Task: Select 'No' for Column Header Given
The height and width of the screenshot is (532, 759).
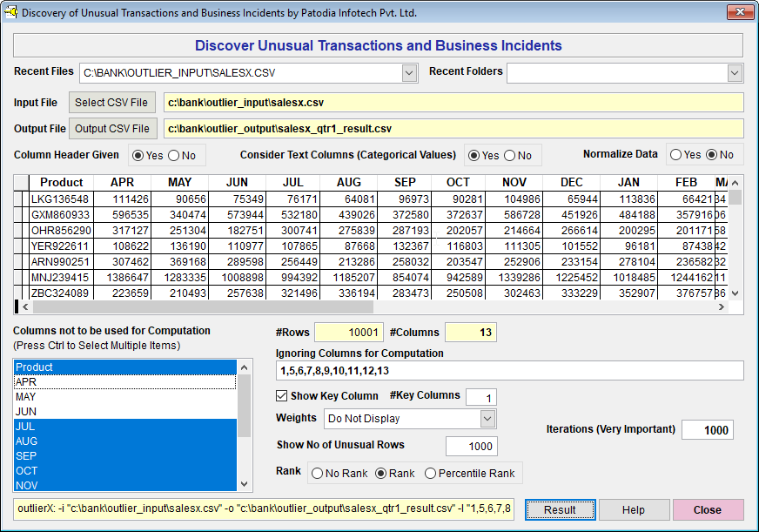Action: [x=173, y=156]
